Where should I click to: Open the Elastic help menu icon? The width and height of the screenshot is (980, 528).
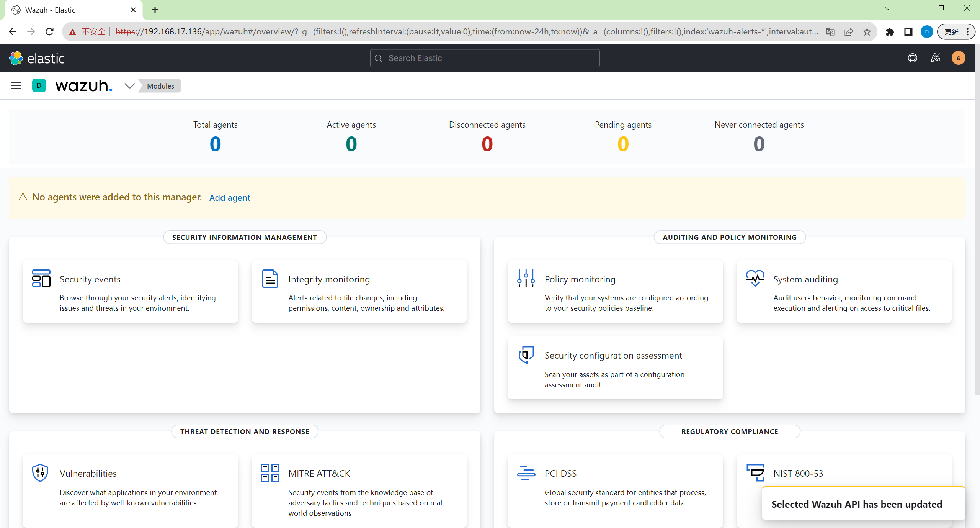pos(913,58)
